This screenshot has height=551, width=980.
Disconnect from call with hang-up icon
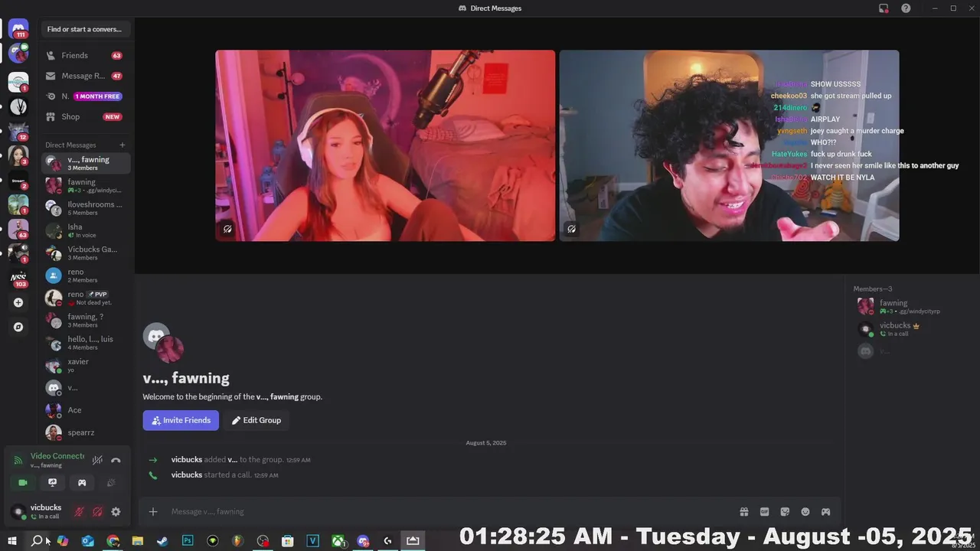coord(116,461)
